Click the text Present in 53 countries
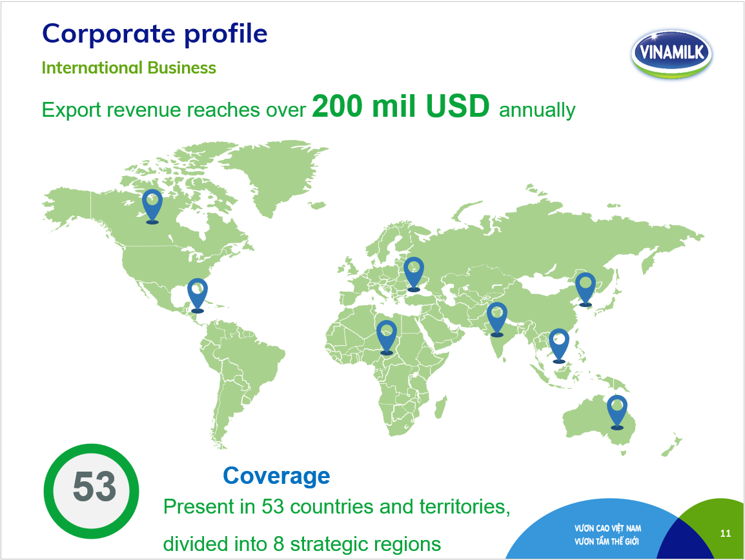 [269, 506]
